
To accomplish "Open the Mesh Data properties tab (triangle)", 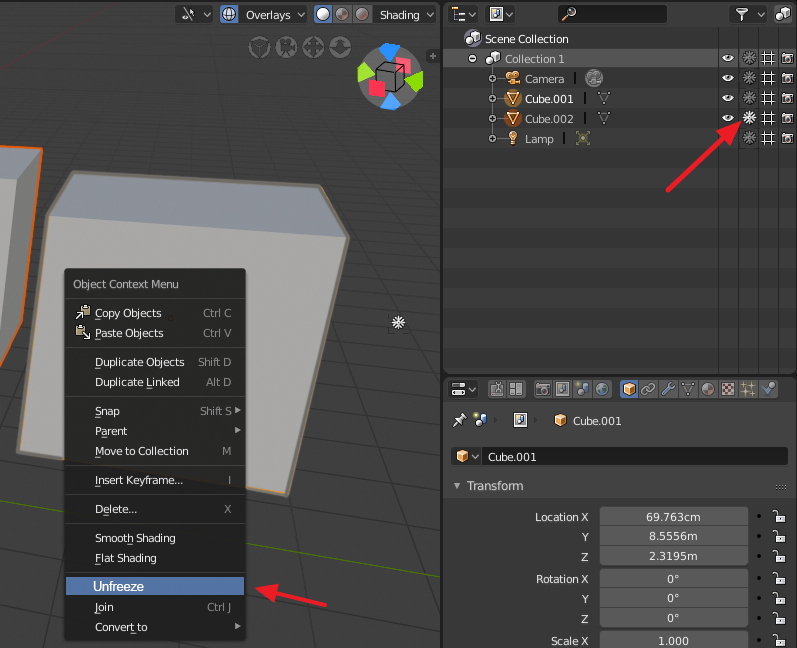I will pyautogui.click(x=688, y=389).
